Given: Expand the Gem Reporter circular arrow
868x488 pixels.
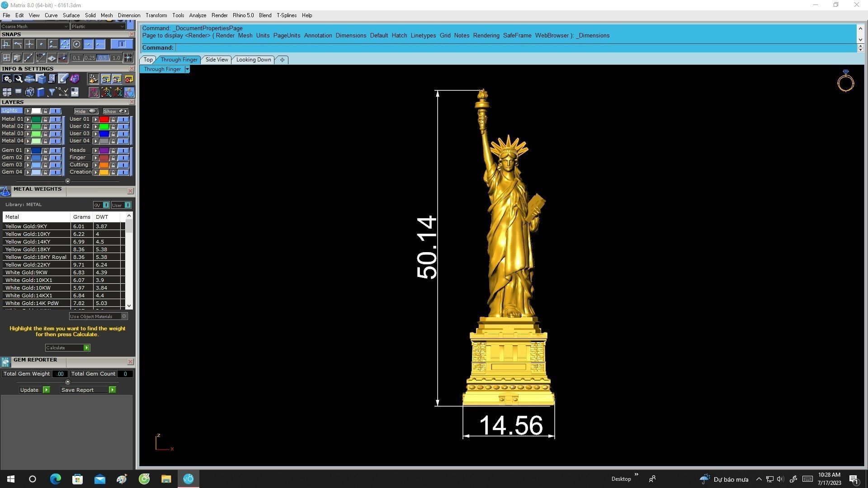Looking at the screenshot, I should point(68,382).
